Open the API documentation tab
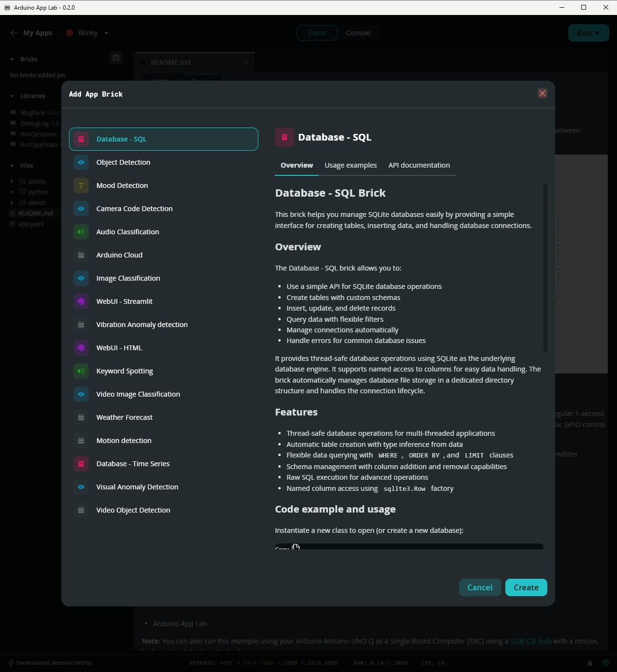617x672 pixels. [419, 165]
